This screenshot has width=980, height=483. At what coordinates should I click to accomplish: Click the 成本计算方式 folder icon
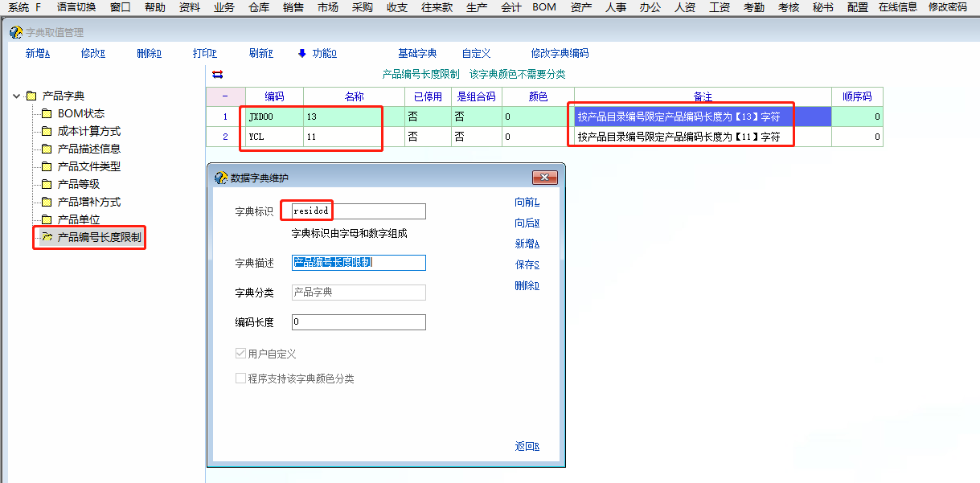point(47,131)
